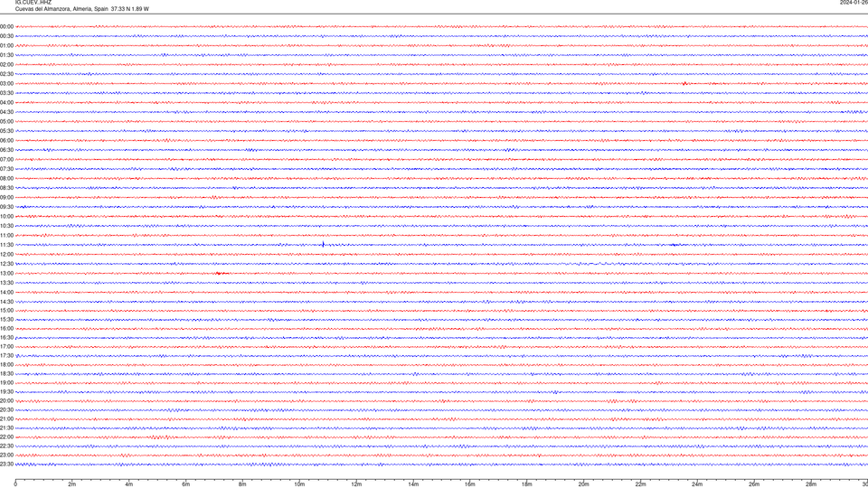This screenshot has height=488, width=868.
Task: Select the 14:00 trace time label
Action: pyautogui.click(x=6, y=292)
